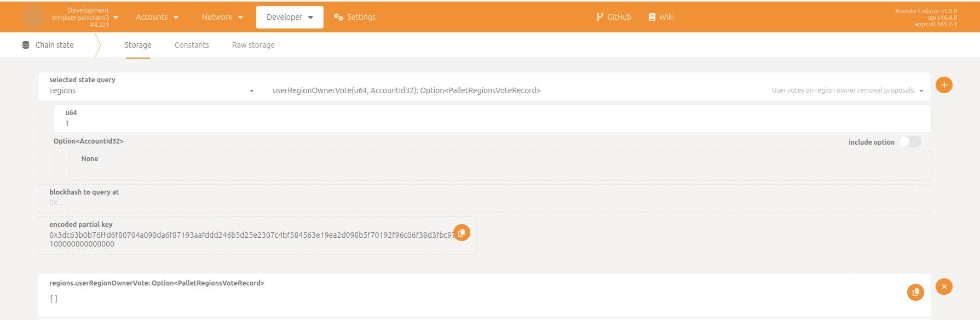980x320 pixels.
Task: Click the Development chain logo avatar
Action: pyautogui.click(x=34, y=17)
